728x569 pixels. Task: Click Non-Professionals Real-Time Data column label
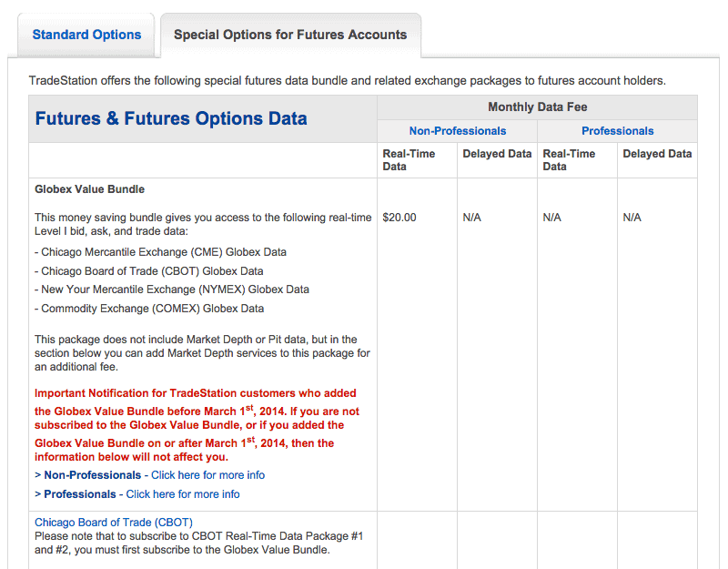coord(409,160)
